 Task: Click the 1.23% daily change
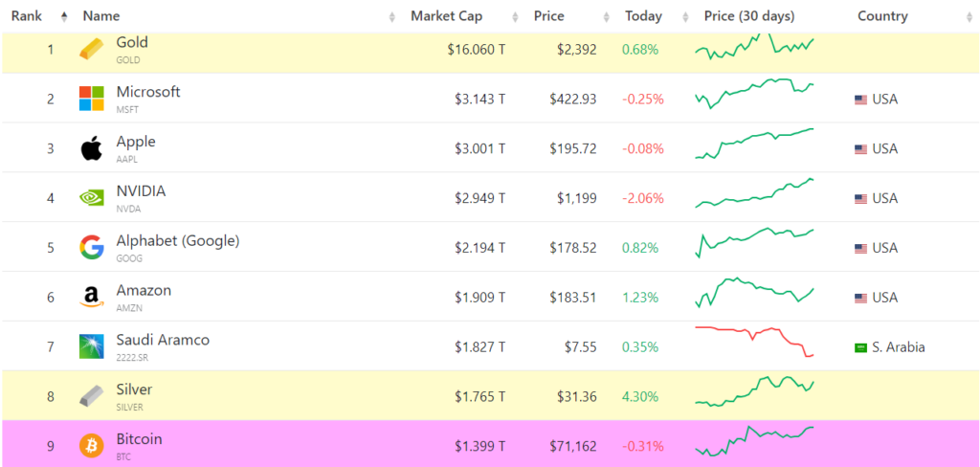click(x=640, y=298)
